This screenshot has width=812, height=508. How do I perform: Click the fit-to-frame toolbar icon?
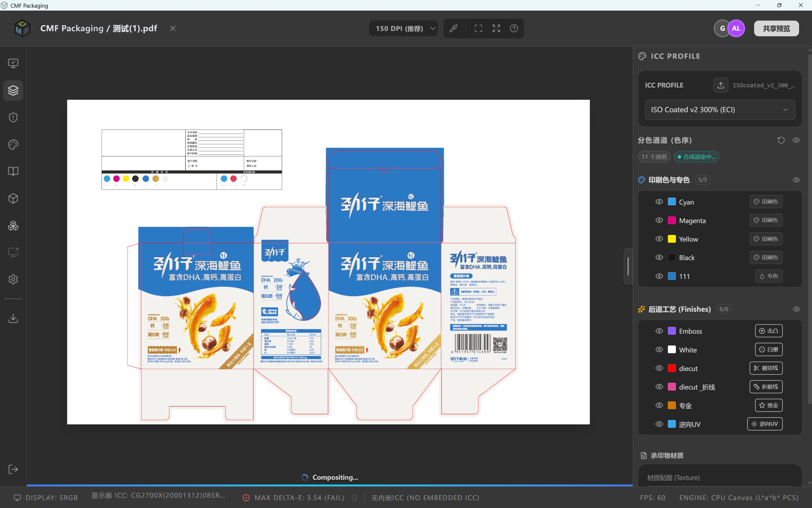click(x=478, y=28)
